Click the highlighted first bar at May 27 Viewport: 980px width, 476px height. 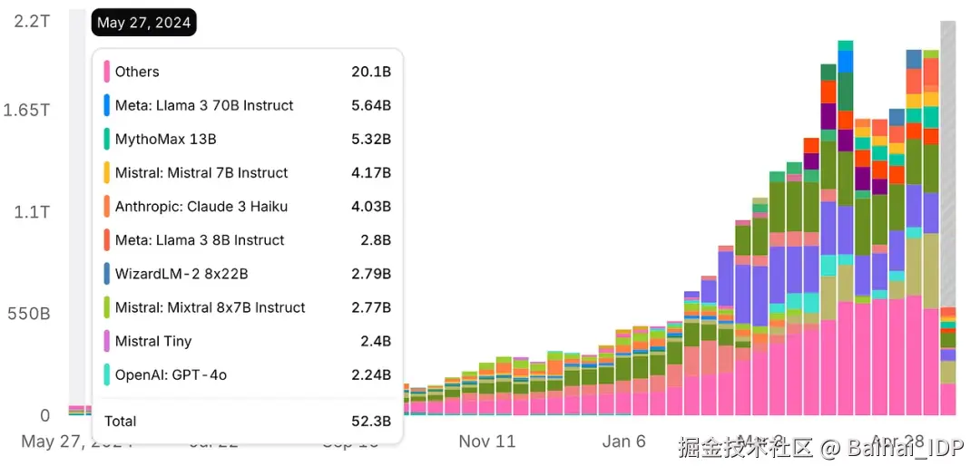[x=77, y=212]
